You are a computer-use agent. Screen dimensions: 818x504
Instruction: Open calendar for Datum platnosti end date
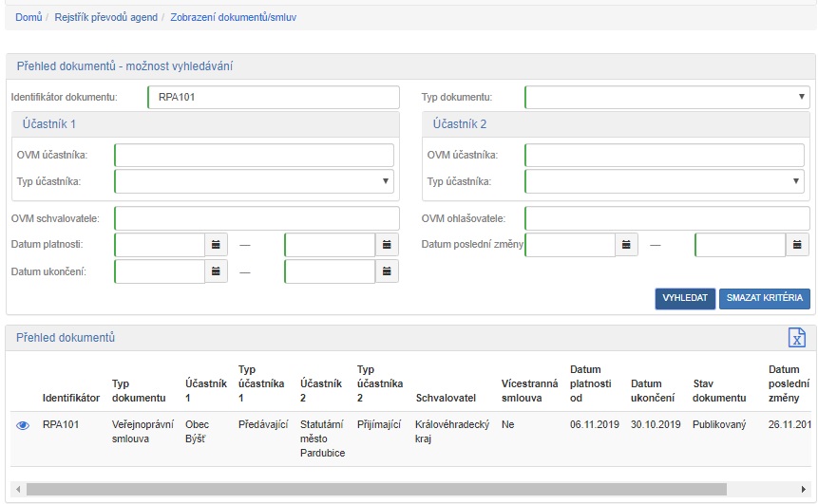tap(387, 245)
